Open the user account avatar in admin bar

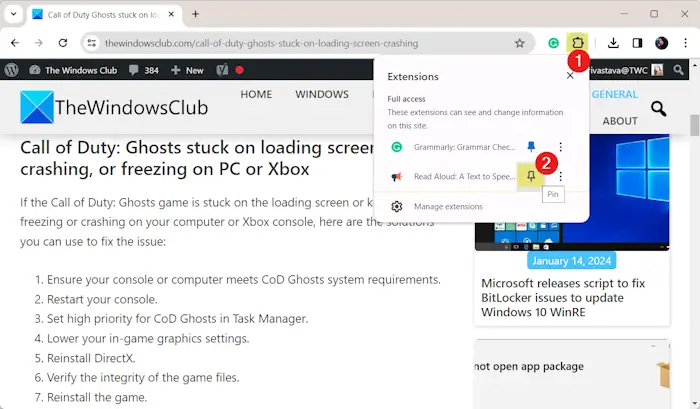pyautogui.click(x=657, y=70)
